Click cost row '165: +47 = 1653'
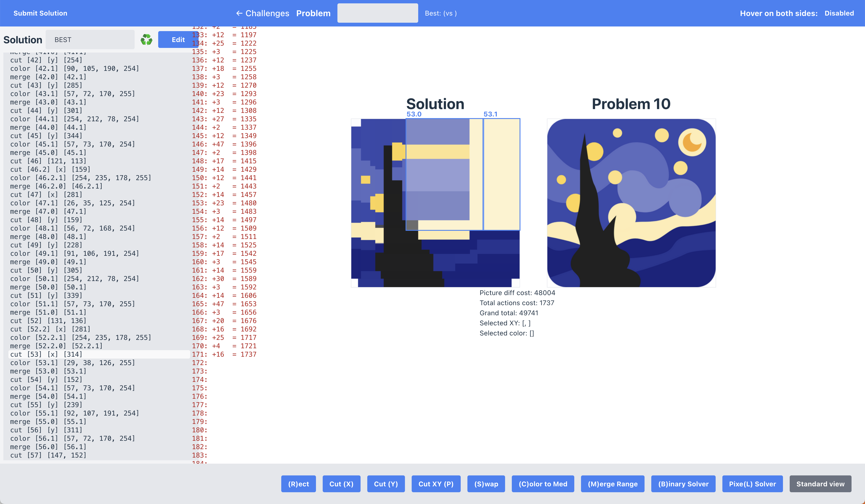 [x=224, y=304]
